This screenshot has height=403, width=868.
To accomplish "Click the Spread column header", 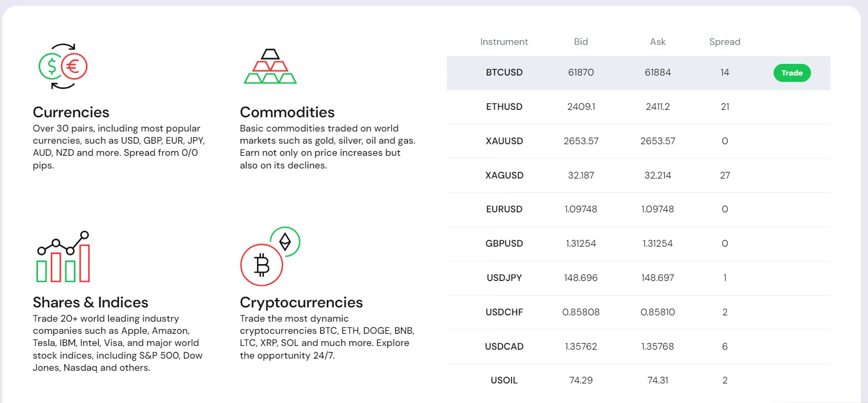I will click(x=724, y=42).
